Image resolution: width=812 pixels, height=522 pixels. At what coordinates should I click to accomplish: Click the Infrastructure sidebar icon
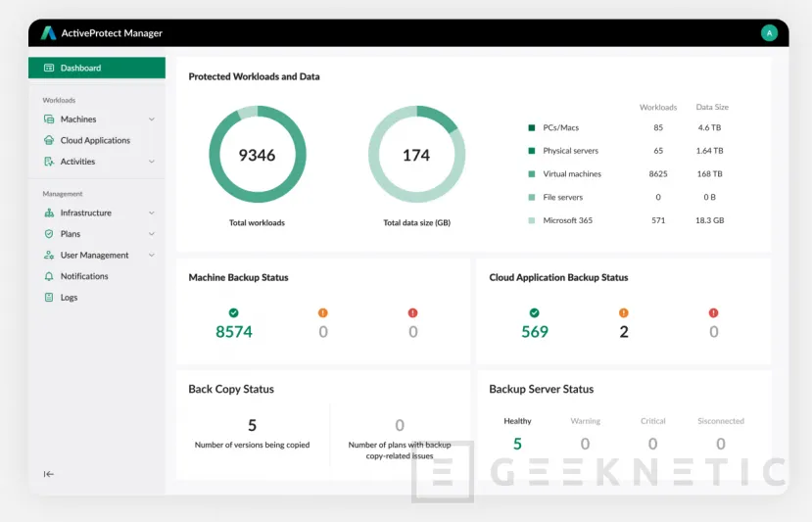click(x=49, y=213)
